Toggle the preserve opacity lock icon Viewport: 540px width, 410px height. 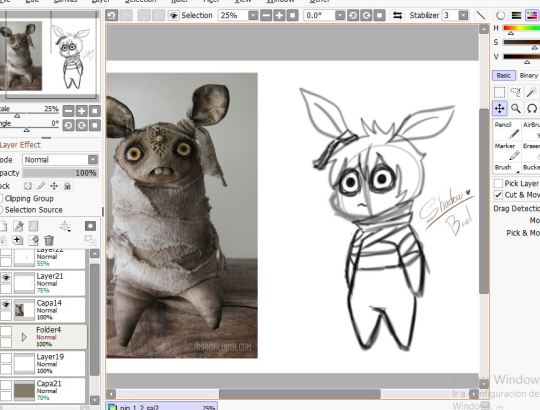pos(28,186)
